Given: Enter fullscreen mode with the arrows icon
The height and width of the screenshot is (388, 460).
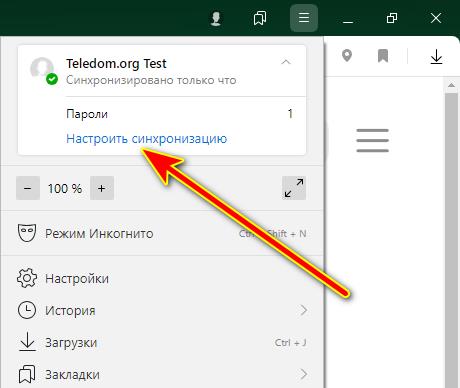Looking at the screenshot, I should click(x=294, y=188).
